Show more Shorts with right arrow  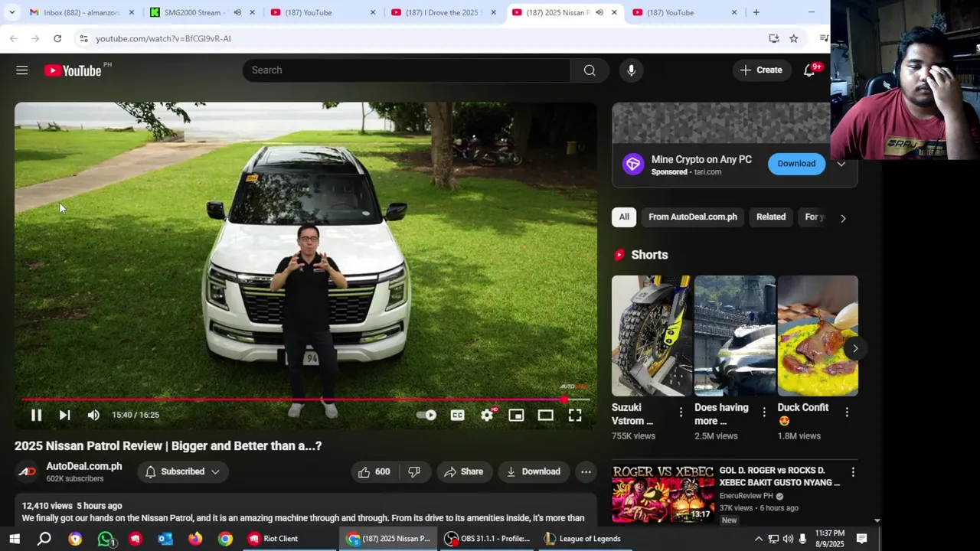pos(854,348)
